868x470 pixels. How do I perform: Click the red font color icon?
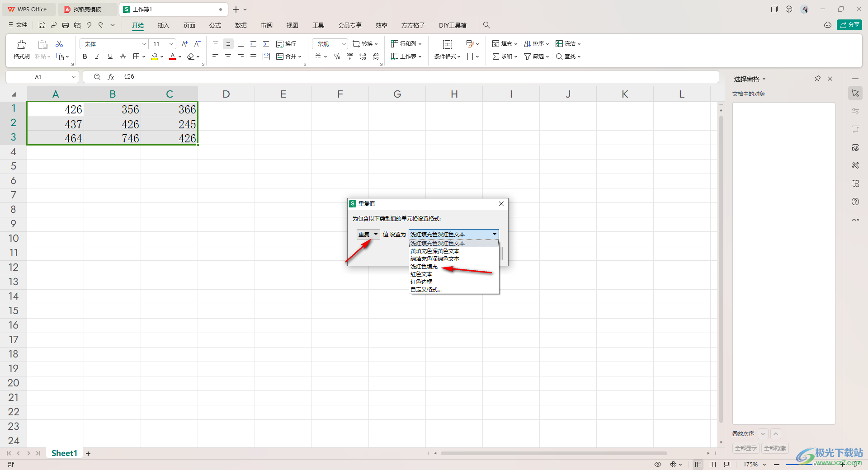pyautogui.click(x=173, y=56)
